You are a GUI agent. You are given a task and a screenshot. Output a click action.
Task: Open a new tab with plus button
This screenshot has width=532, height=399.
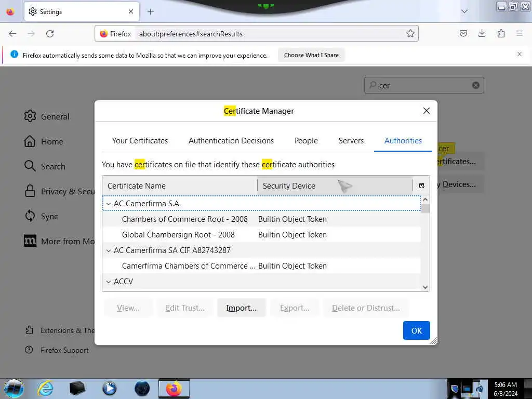[x=150, y=12]
